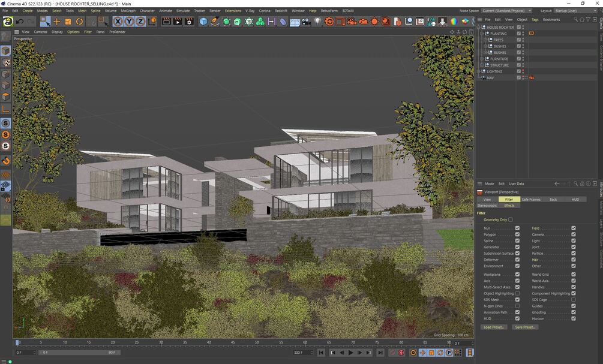Enable the SDS Cage checkbox
This screenshot has width=603, height=364.
(x=574, y=299)
